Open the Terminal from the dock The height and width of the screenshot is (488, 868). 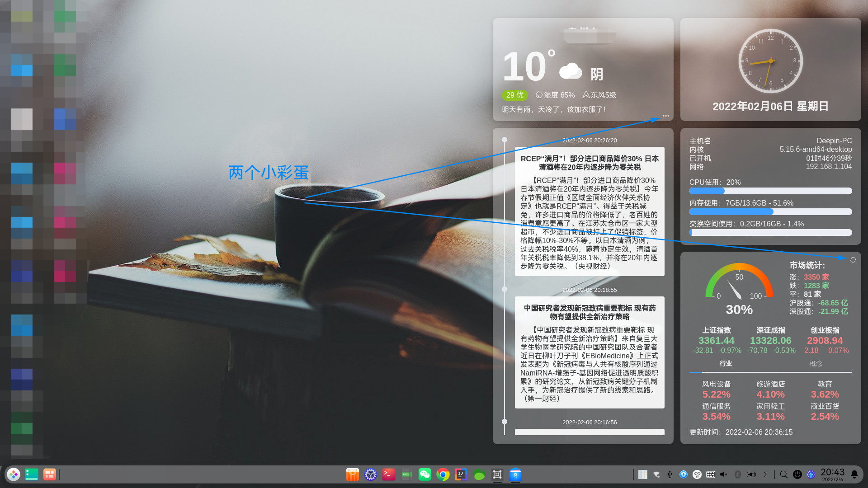(388, 474)
